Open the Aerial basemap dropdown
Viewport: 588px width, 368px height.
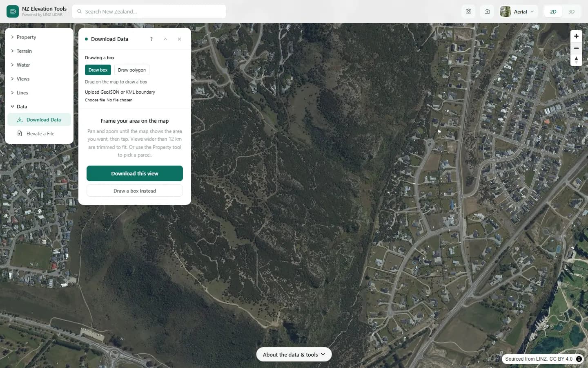pyautogui.click(x=519, y=11)
